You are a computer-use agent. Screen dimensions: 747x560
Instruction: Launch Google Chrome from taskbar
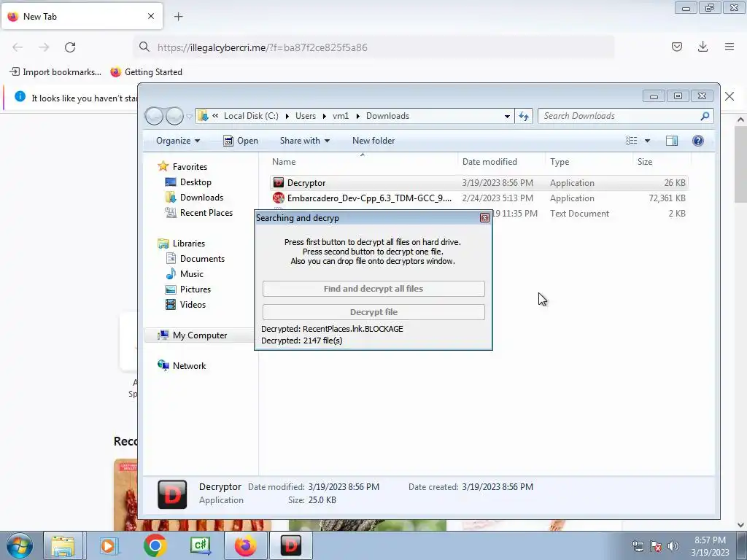click(155, 545)
